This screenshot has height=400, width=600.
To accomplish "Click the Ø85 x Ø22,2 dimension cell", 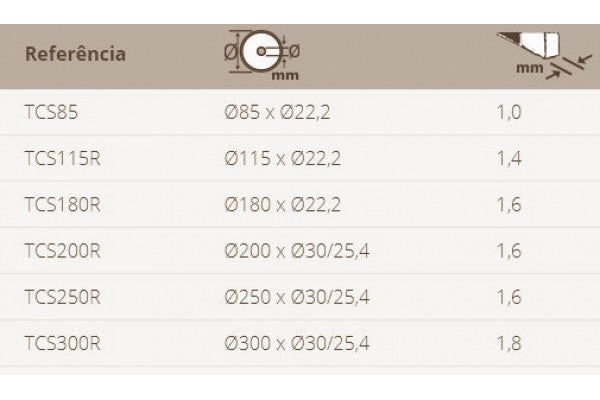I will 277,112.
